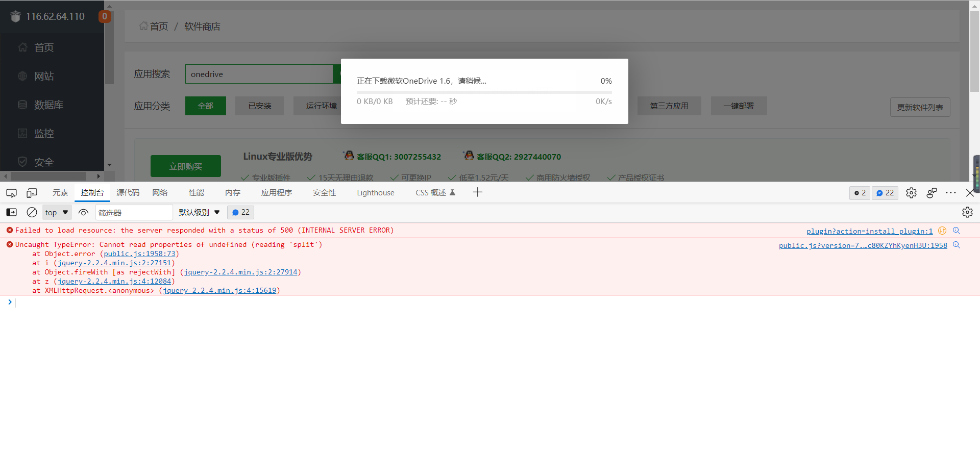Click search icon beside install_plugin error

pyautogui.click(x=957, y=231)
